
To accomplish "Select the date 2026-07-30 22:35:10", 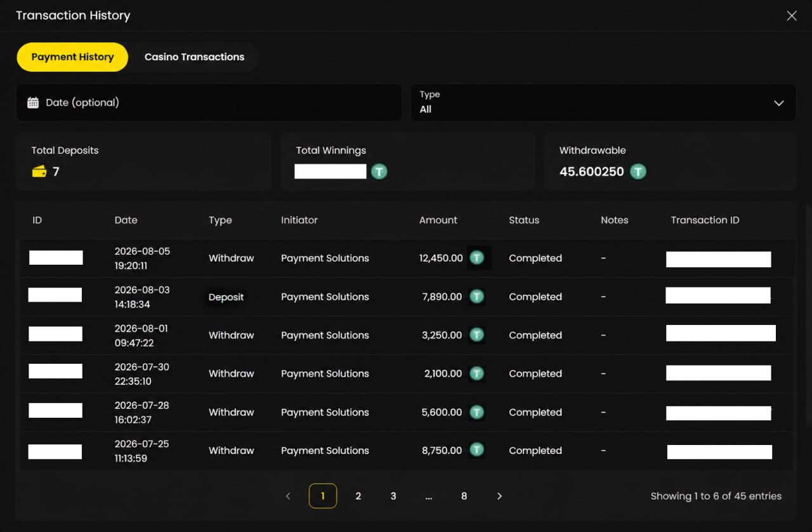I will click(142, 374).
